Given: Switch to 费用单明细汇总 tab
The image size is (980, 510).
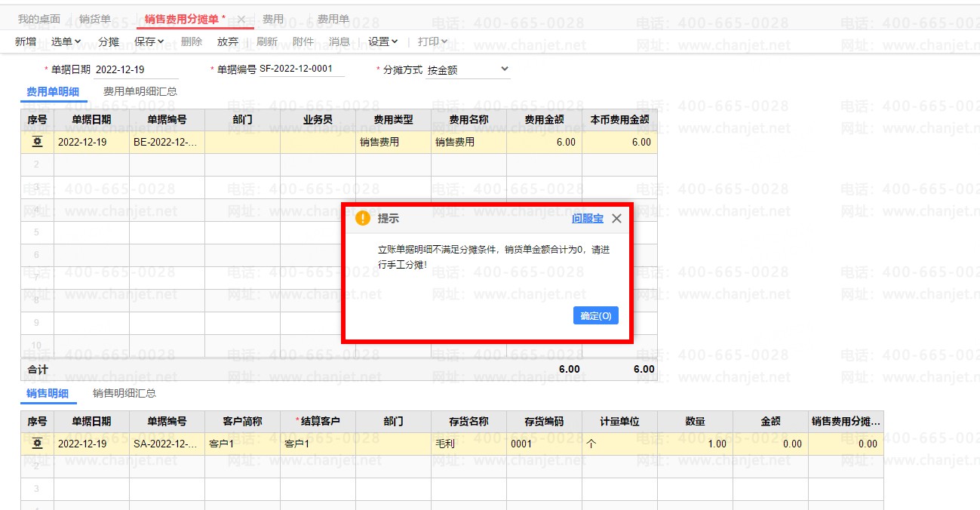Looking at the screenshot, I should [x=140, y=91].
